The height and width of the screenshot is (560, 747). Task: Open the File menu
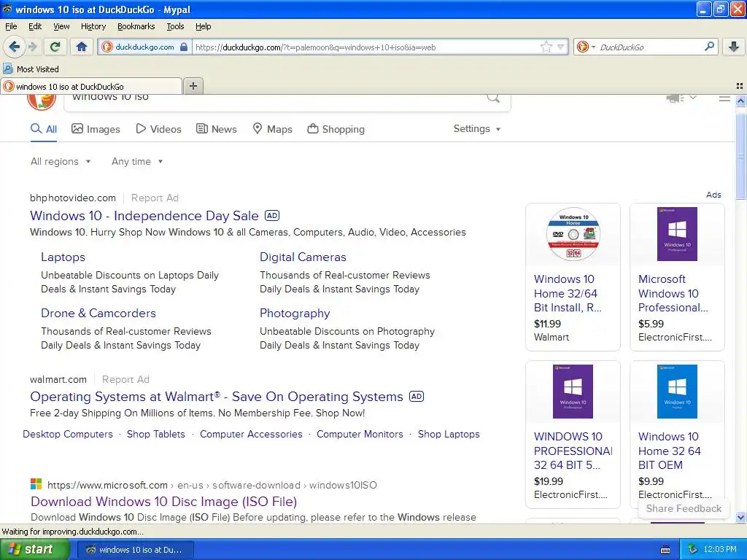coord(11,26)
